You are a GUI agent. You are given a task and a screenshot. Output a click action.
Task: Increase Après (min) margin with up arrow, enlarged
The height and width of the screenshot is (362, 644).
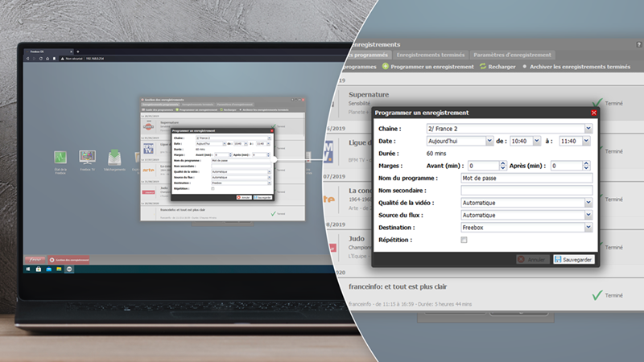[586, 163]
